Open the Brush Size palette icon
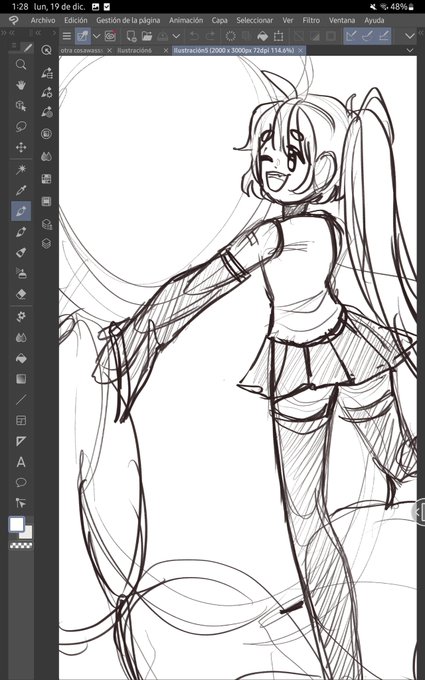The height and width of the screenshot is (680, 425). [46, 112]
